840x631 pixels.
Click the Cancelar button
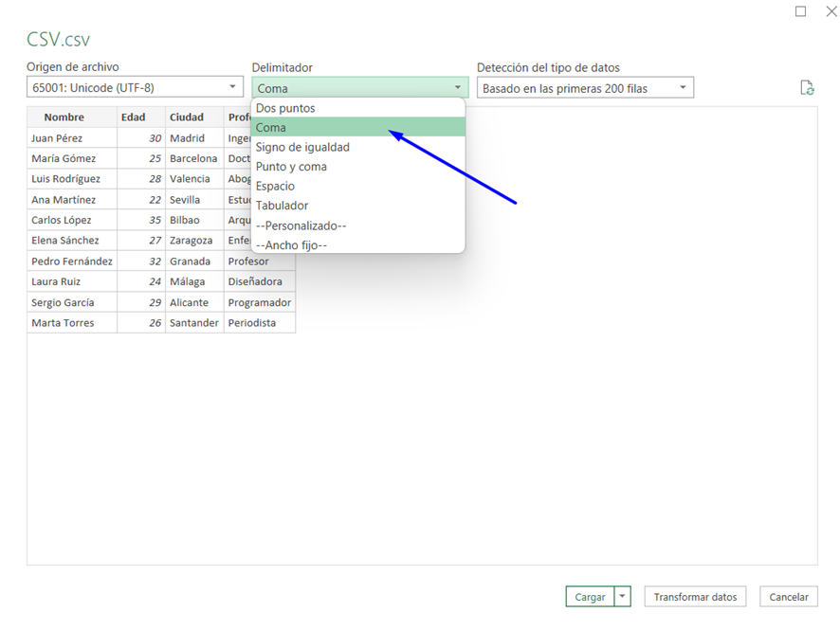[x=789, y=596]
